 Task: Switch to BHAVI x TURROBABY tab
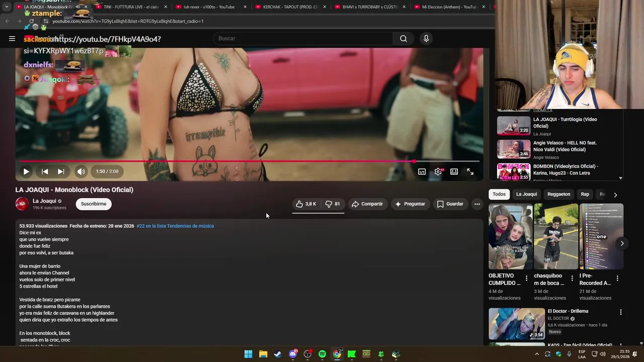click(369, 7)
